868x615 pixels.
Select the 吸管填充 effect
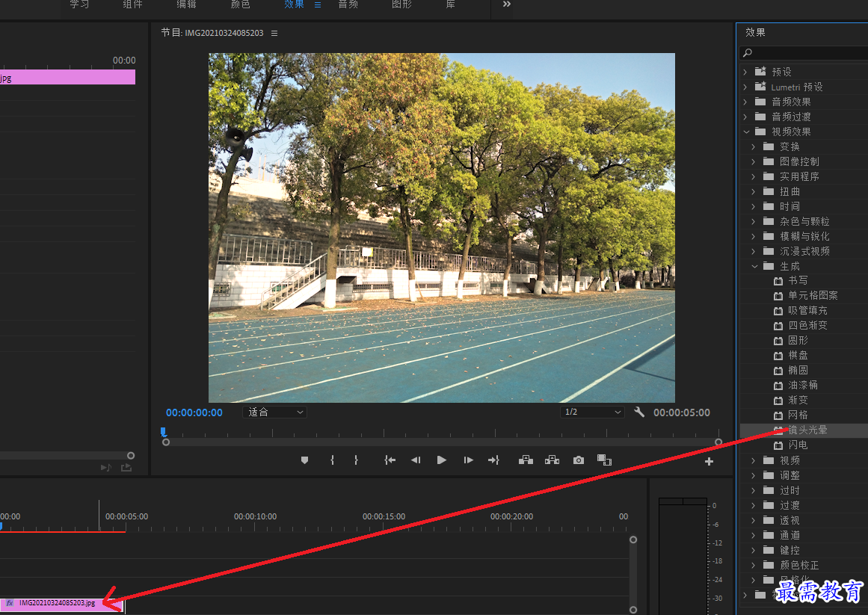tap(807, 311)
